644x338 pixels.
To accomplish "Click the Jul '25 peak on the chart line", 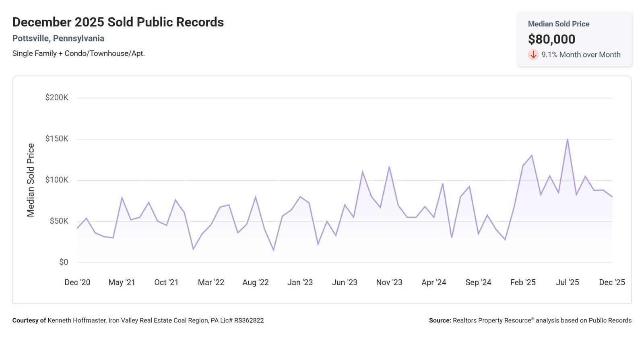I will point(568,140).
